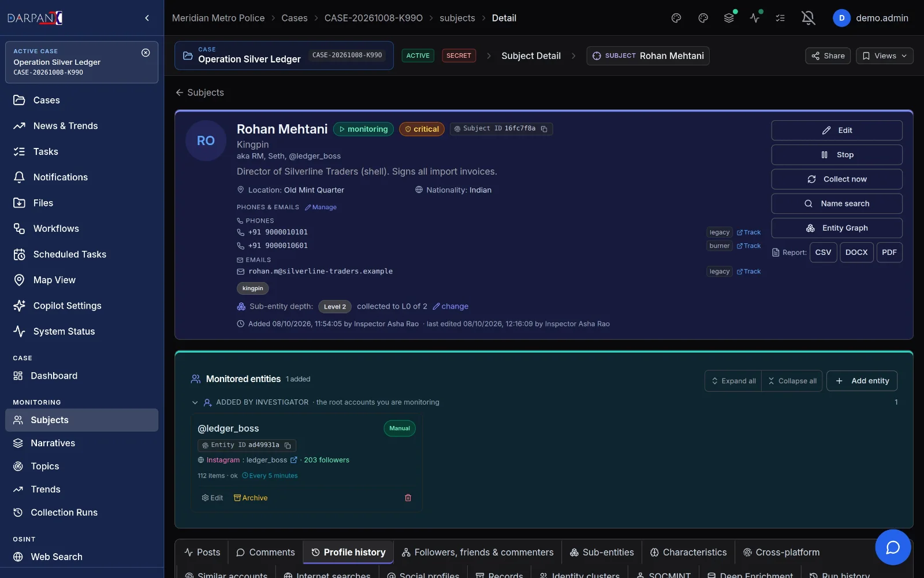Close the active case panel
The image size is (924, 578).
(x=146, y=53)
